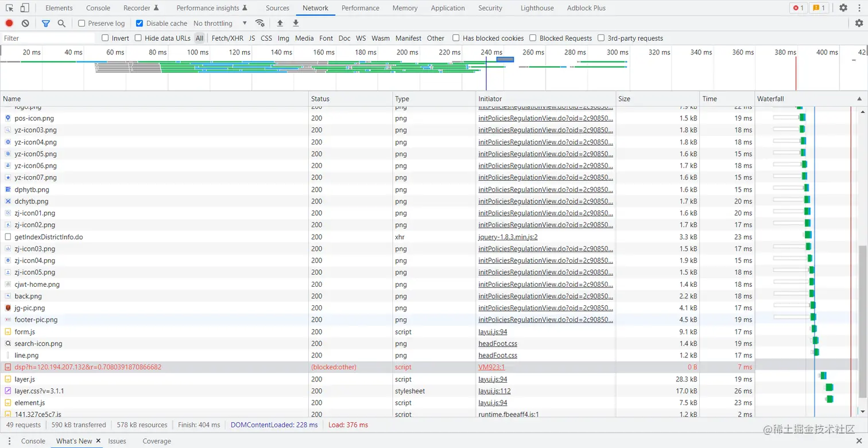This screenshot has width=868, height=448.
Task: Open the Coverage drawer tab
Action: 157,441
